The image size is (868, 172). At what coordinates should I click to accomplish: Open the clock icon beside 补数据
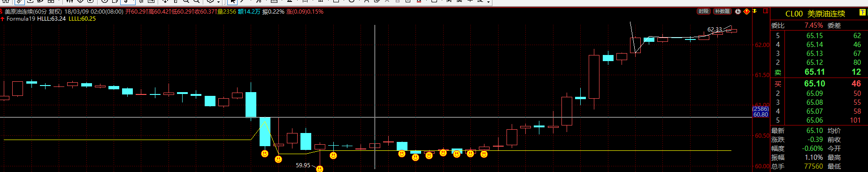(738, 11)
